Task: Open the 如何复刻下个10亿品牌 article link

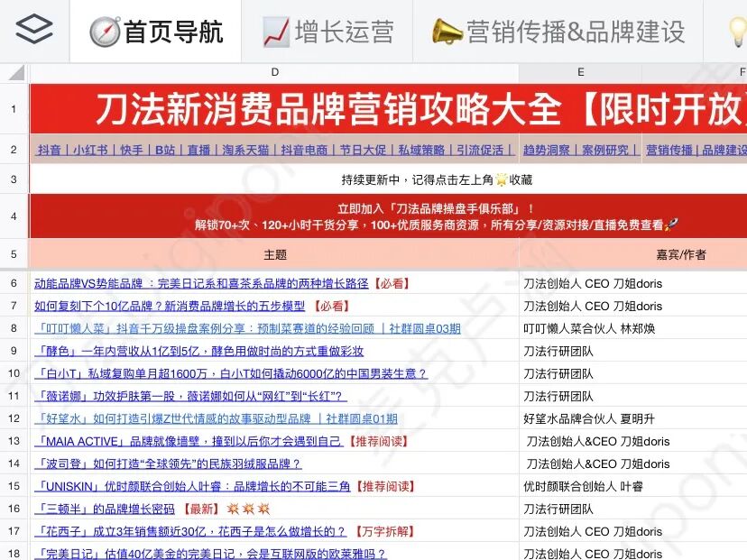Action: click(170, 307)
